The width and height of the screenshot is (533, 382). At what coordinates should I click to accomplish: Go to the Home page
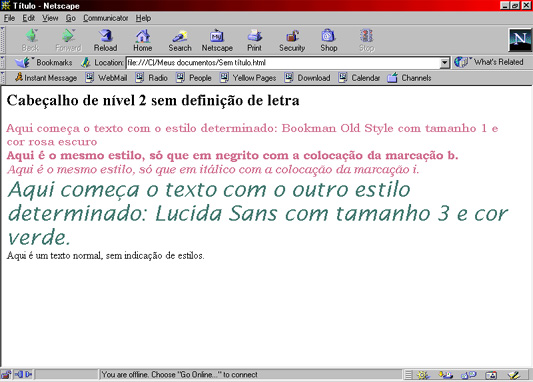click(142, 40)
